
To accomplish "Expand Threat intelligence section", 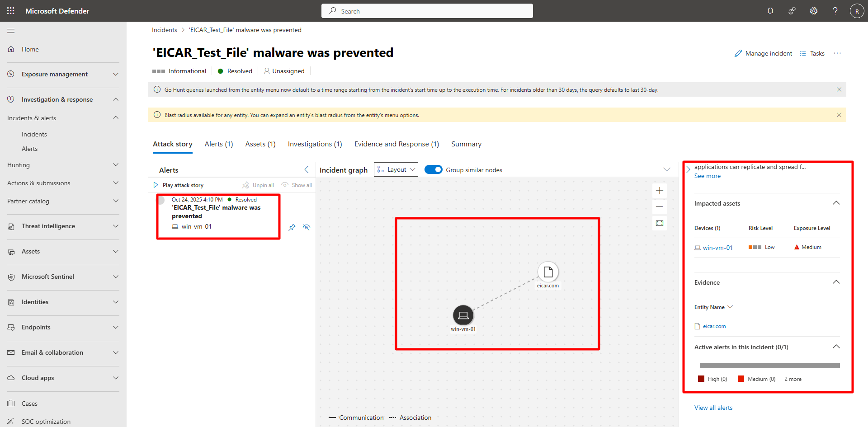I will click(x=116, y=226).
